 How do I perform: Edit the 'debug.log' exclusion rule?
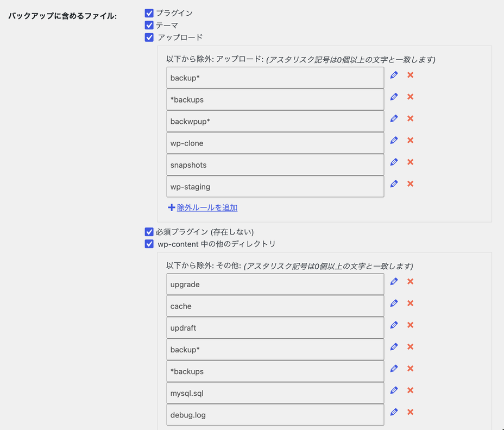click(x=394, y=412)
